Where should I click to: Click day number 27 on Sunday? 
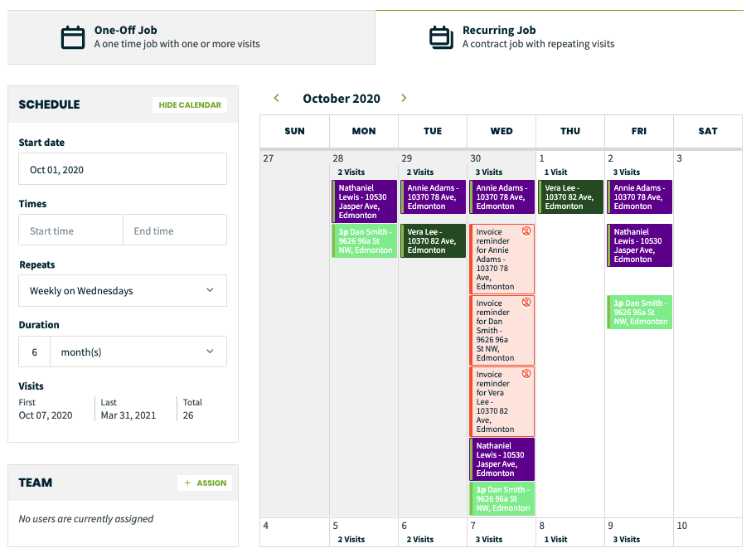coord(268,158)
